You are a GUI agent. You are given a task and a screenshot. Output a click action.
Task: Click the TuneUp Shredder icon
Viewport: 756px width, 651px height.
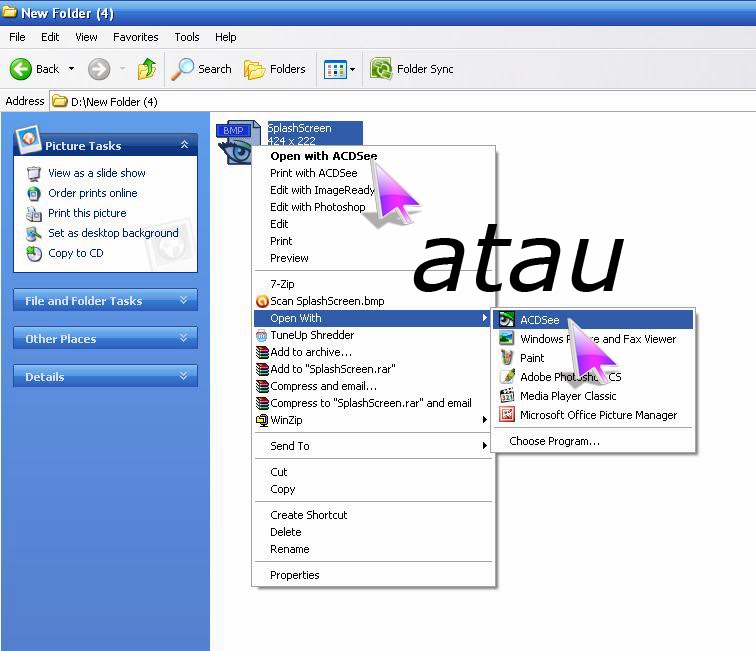[x=262, y=335]
